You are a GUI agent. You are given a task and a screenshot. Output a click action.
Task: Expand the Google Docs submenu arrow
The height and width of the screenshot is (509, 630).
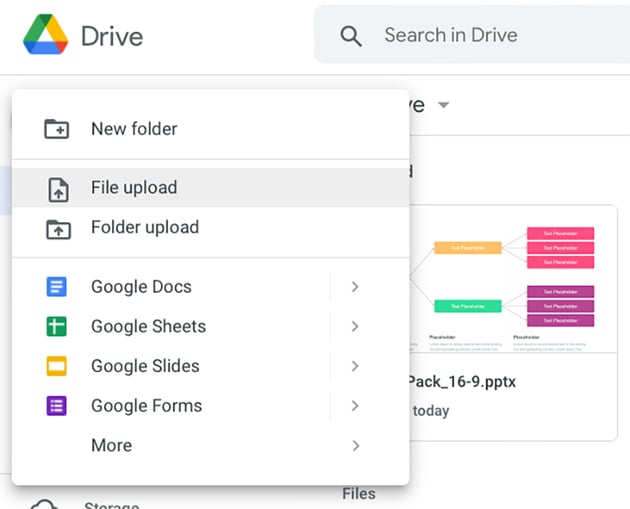click(355, 287)
